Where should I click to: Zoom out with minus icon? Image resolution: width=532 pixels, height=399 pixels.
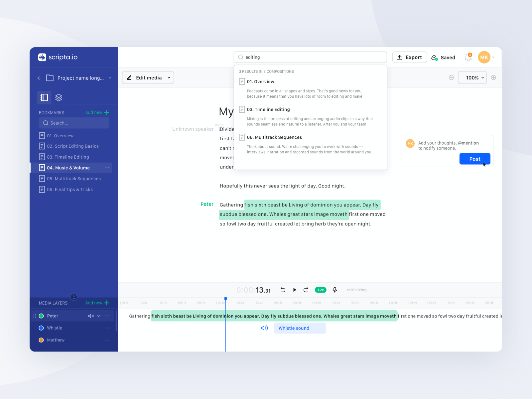[x=451, y=77]
